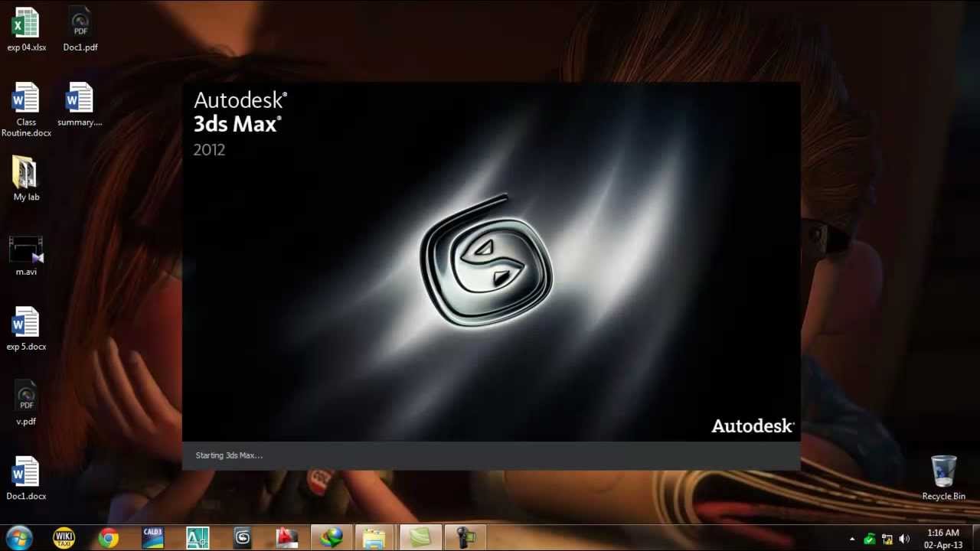
Task: Click the 3ds Max taskbar icon
Action: click(242, 538)
